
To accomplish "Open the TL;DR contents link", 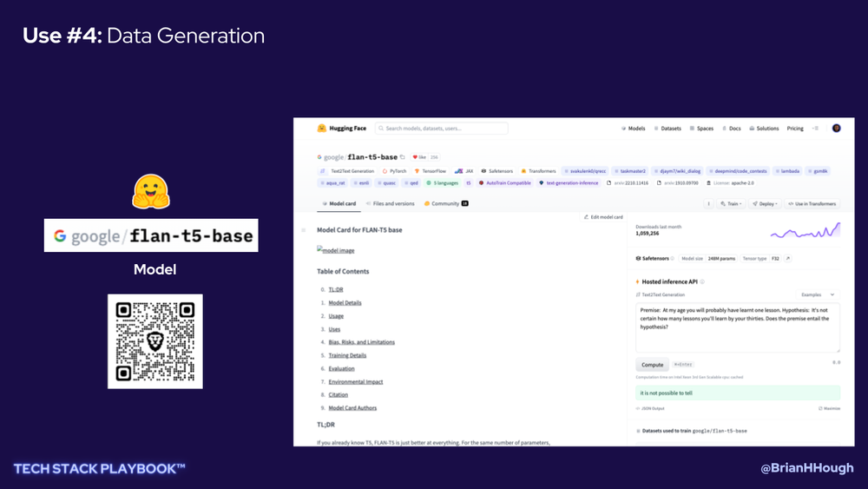I will tap(335, 289).
